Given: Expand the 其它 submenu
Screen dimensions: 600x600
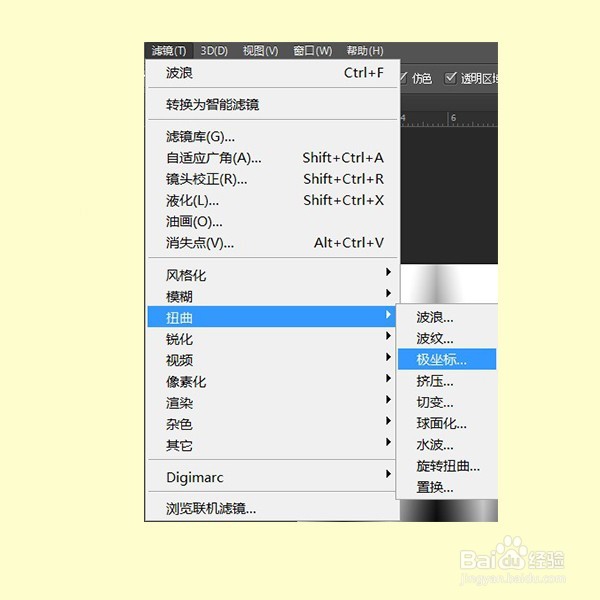Looking at the screenshot, I should click(x=272, y=445).
